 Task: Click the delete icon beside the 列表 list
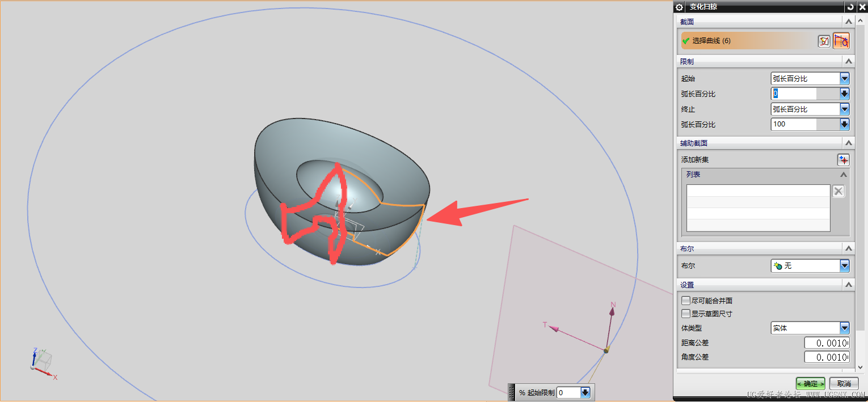[838, 191]
